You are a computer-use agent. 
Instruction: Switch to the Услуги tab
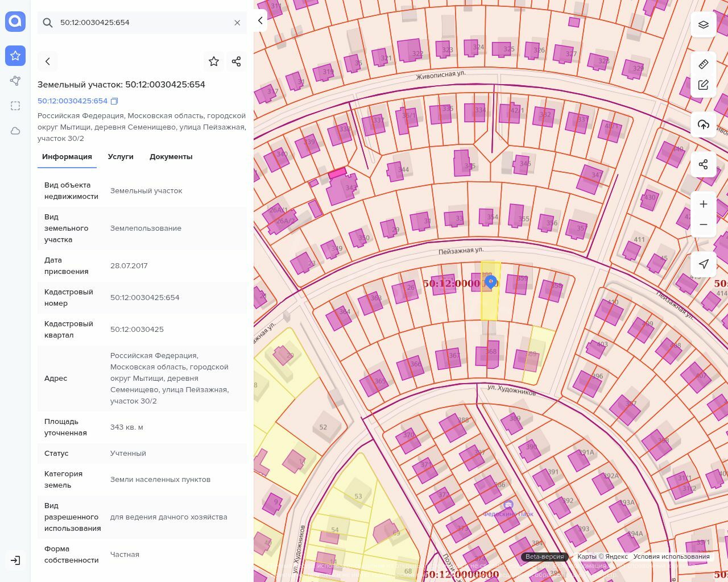(121, 157)
